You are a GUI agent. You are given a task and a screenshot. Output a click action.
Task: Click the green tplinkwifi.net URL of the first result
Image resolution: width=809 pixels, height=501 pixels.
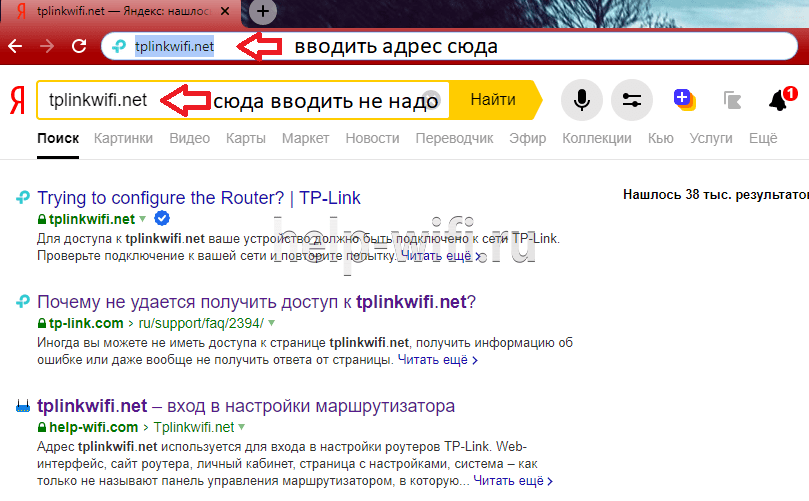coord(92,219)
